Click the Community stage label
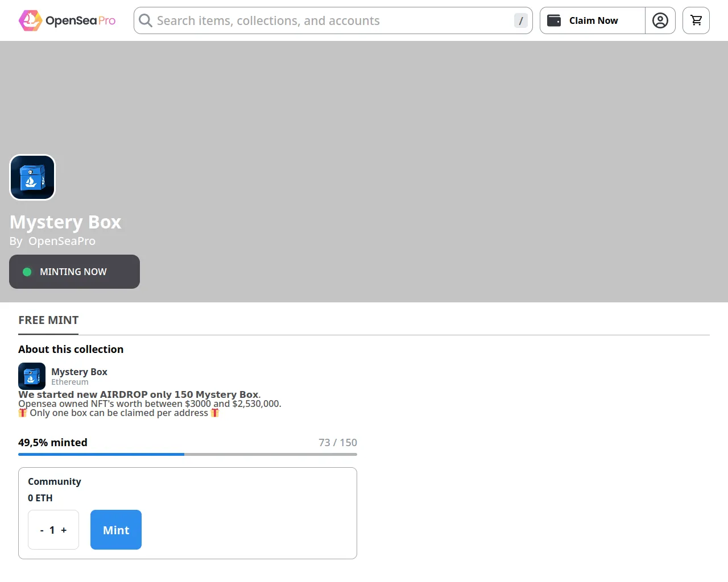 [x=55, y=481]
